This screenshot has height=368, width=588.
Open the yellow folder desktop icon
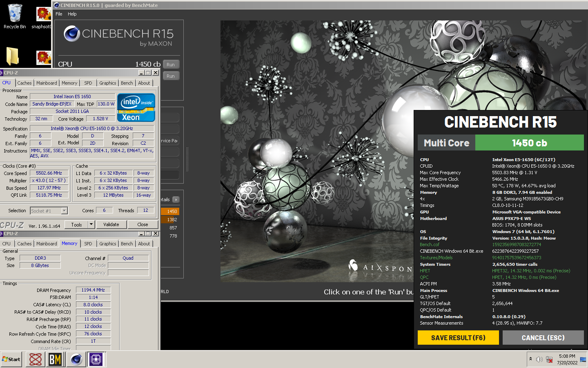coord(13,56)
